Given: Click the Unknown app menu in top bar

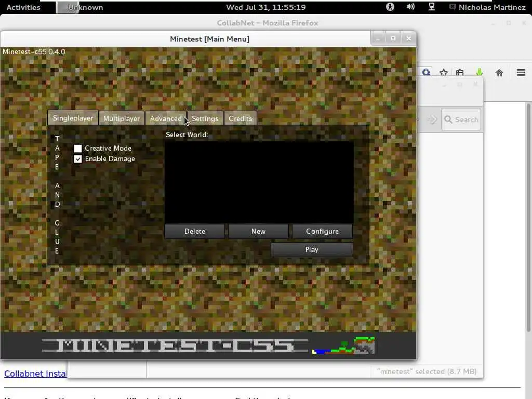Looking at the screenshot, I should 81,7.
